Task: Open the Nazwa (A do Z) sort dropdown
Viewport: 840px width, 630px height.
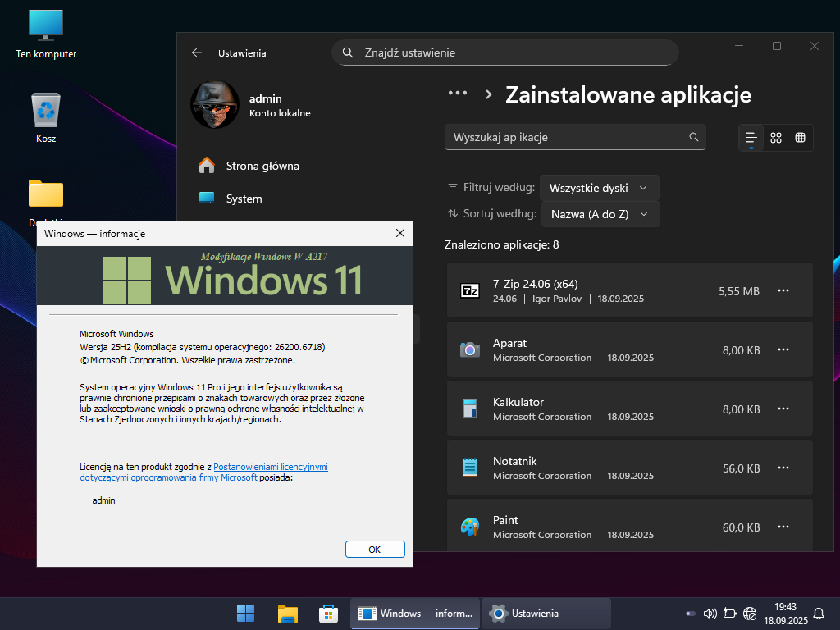Action: click(x=600, y=214)
